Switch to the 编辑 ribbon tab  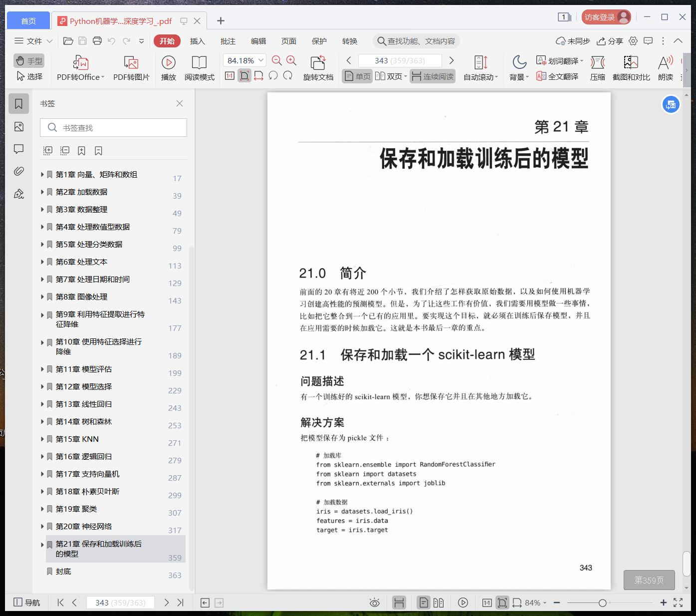click(x=258, y=41)
